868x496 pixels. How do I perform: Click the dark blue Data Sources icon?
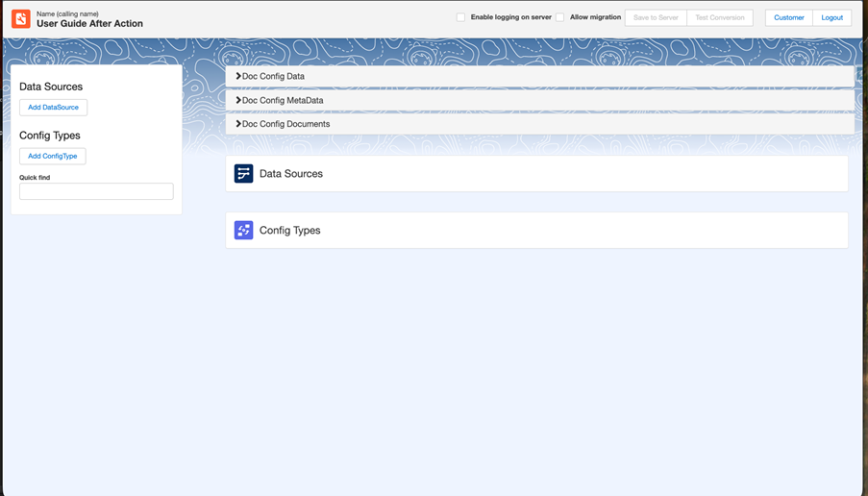(x=243, y=174)
